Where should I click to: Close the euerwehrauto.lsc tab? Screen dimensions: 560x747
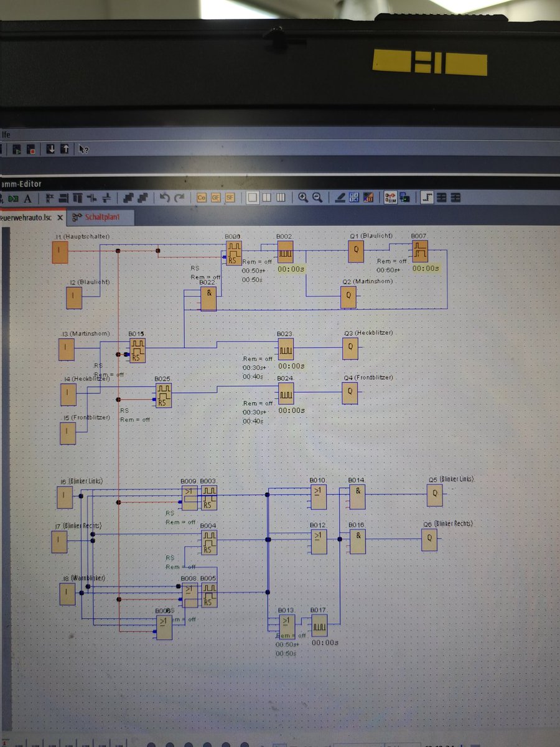coord(60,218)
